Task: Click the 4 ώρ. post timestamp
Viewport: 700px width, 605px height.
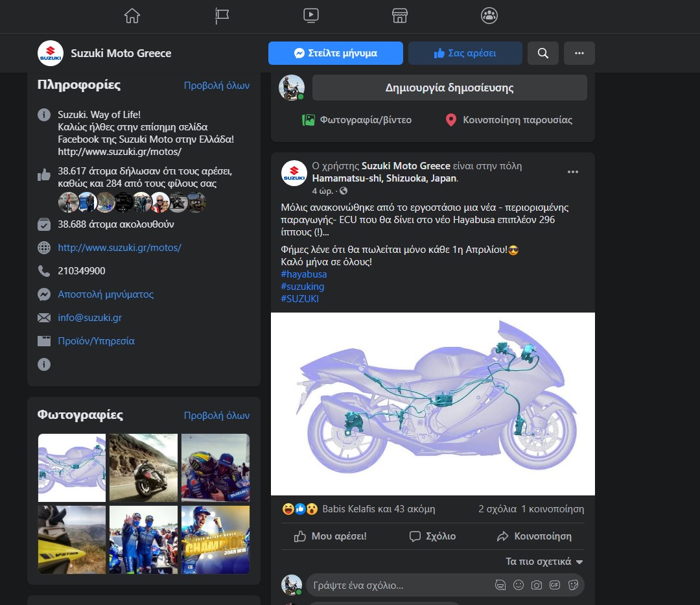Action: 322,191
